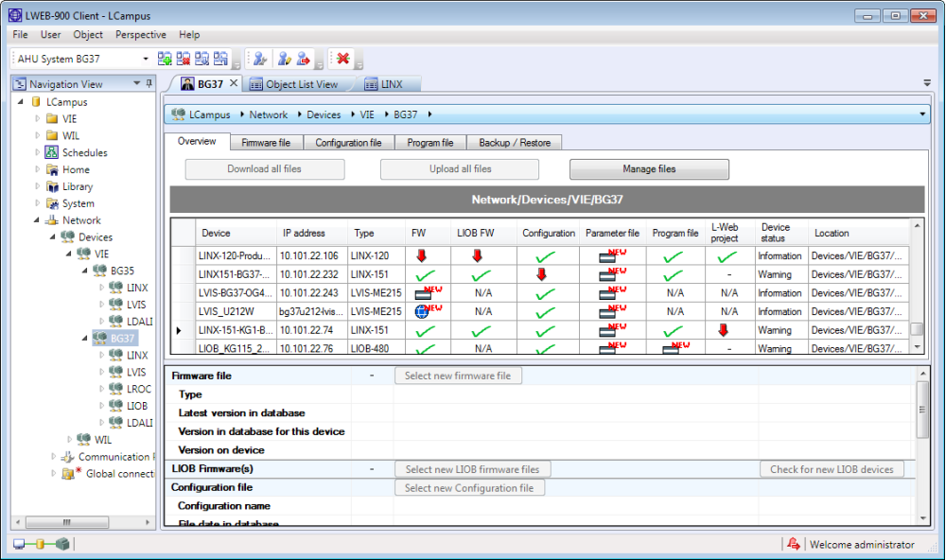
Task: Collapse the Network tree node arrow
Action: point(37,220)
